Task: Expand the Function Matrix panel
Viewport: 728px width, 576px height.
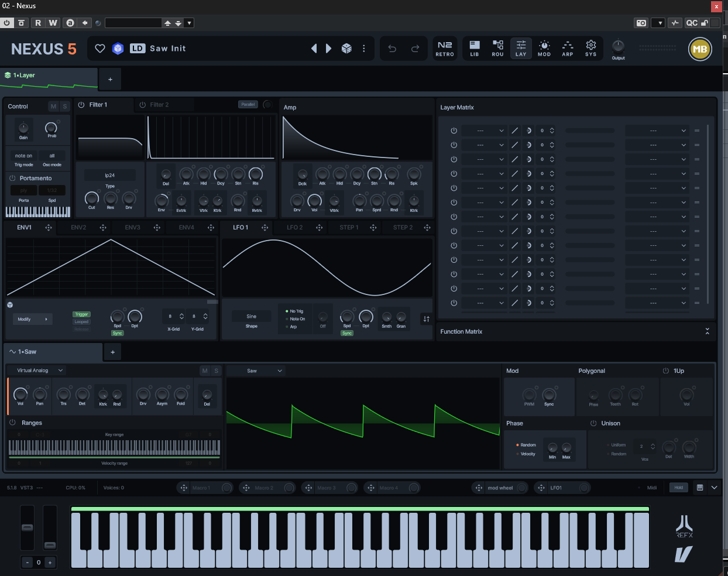Action: (707, 331)
